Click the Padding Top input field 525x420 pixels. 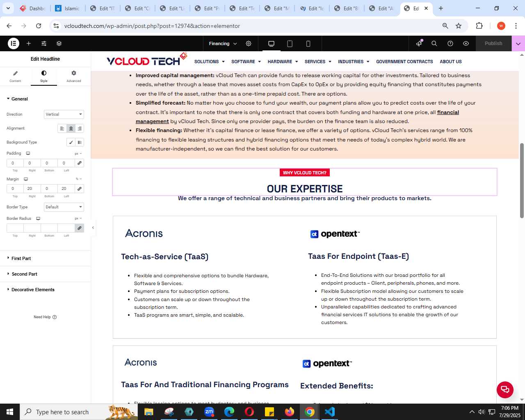[15, 163]
